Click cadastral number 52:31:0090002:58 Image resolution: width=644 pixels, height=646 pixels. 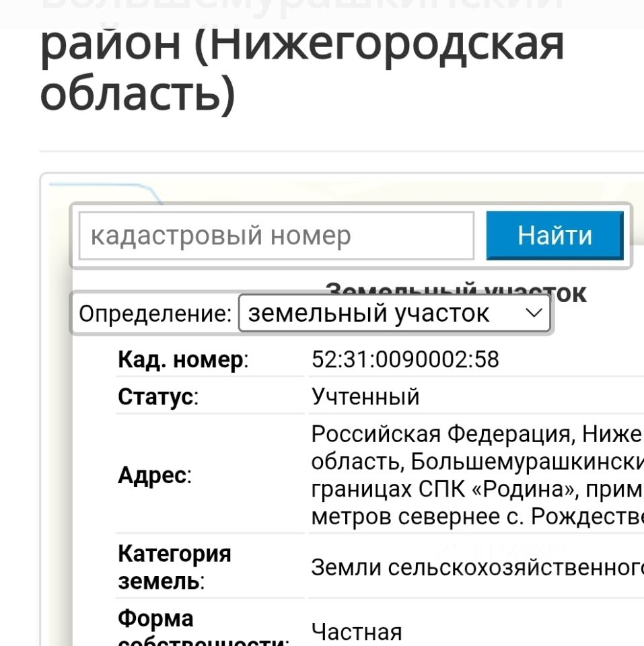click(405, 360)
